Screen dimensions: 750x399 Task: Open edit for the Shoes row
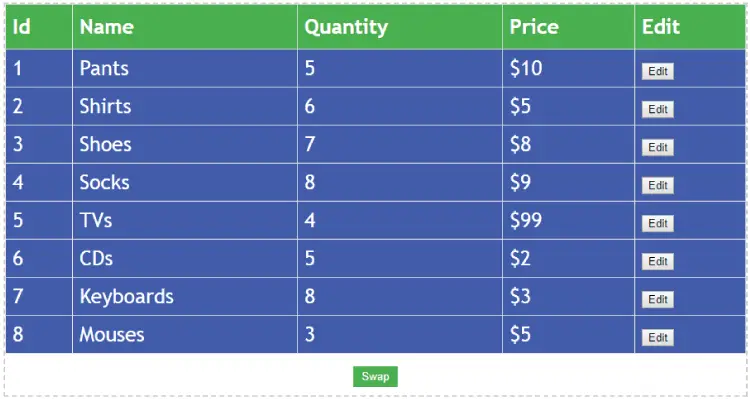[x=658, y=147]
